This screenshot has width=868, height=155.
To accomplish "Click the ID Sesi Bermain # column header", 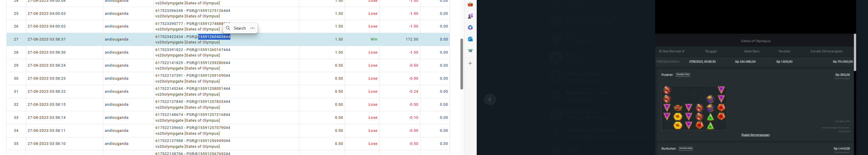I will tap(672, 52).
